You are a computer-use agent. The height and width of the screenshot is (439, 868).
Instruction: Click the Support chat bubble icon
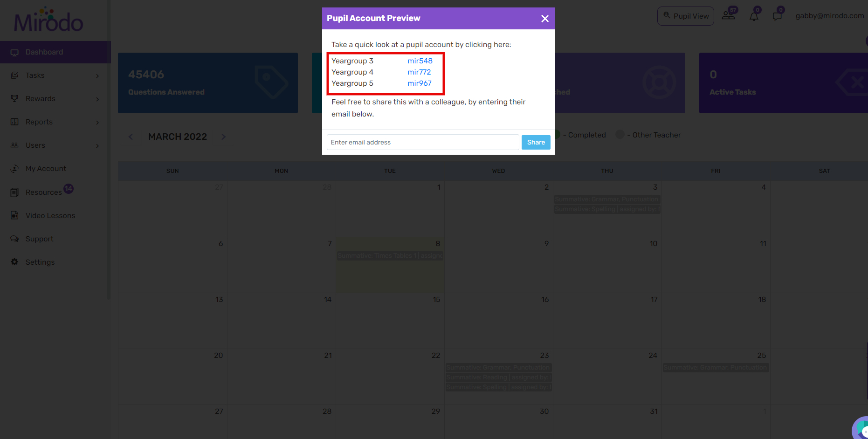coord(14,239)
